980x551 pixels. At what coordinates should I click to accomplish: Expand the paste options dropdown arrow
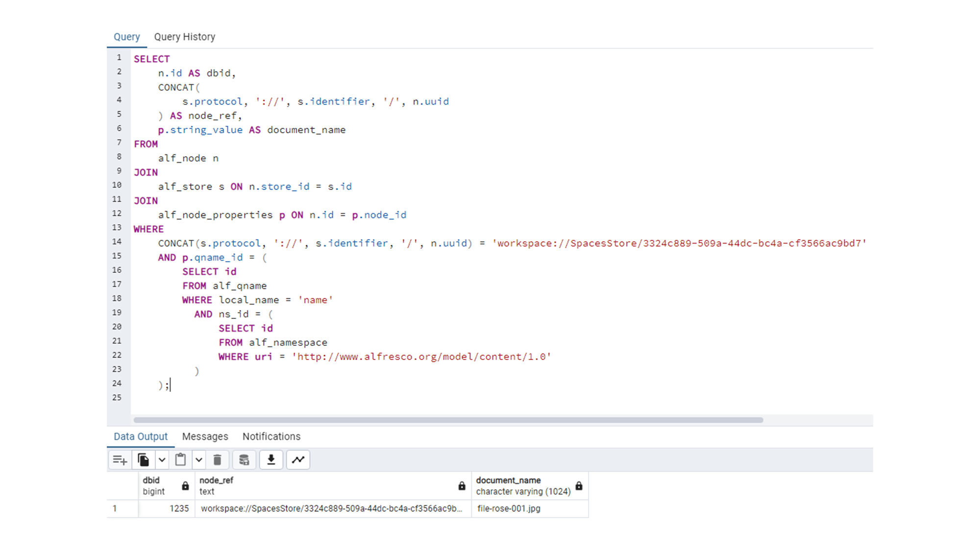pos(198,460)
